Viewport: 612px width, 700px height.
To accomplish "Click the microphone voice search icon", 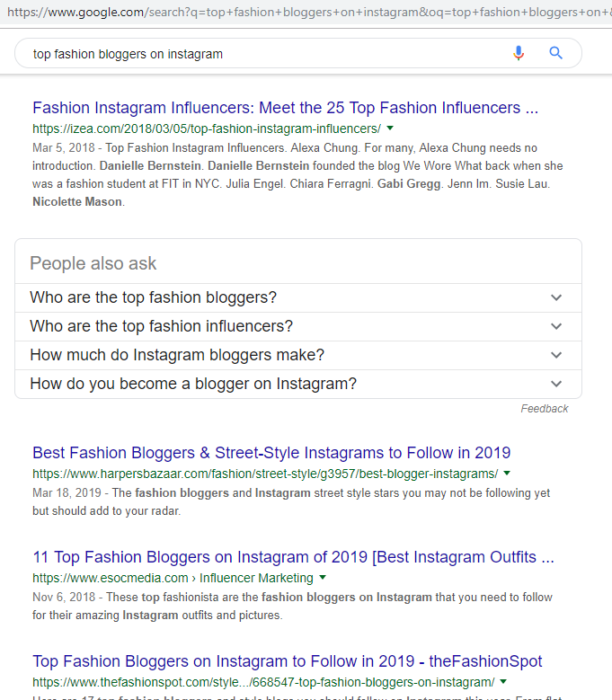I will point(519,53).
